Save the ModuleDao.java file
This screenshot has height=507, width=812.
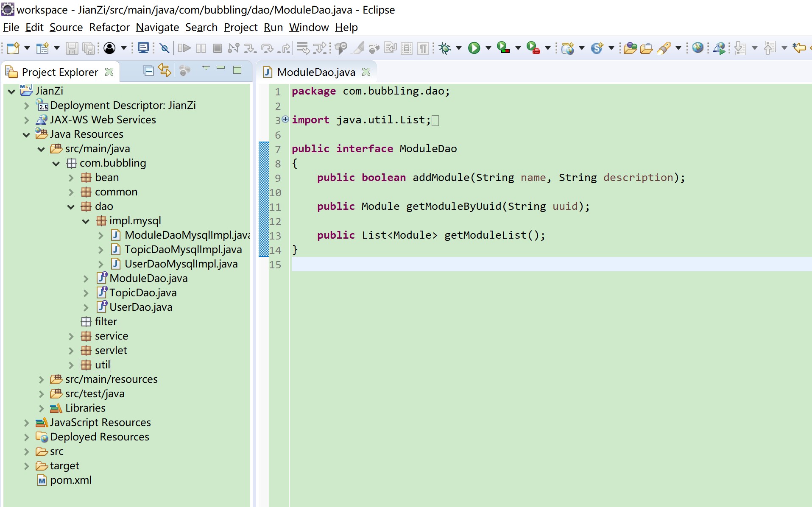point(71,48)
